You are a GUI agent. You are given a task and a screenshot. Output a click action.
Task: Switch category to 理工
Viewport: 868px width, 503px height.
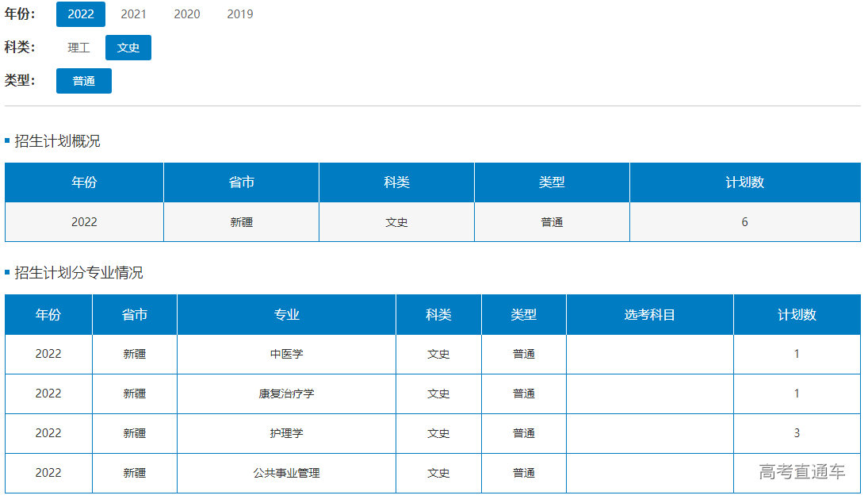pyautogui.click(x=78, y=48)
